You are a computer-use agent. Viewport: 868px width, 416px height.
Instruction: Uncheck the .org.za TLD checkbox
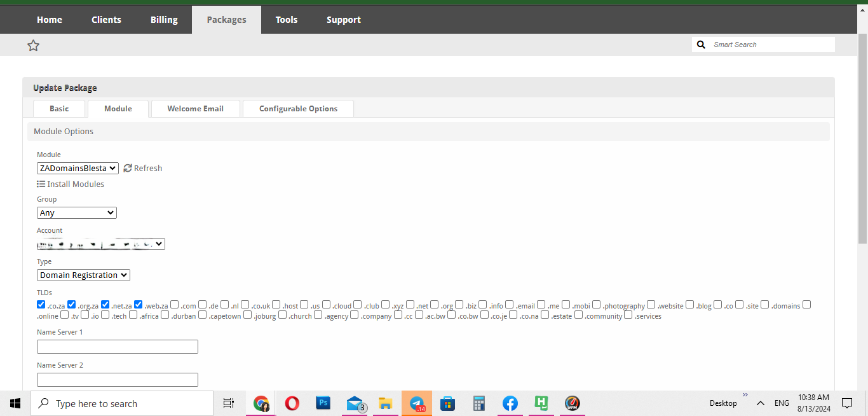coord(72,305)
